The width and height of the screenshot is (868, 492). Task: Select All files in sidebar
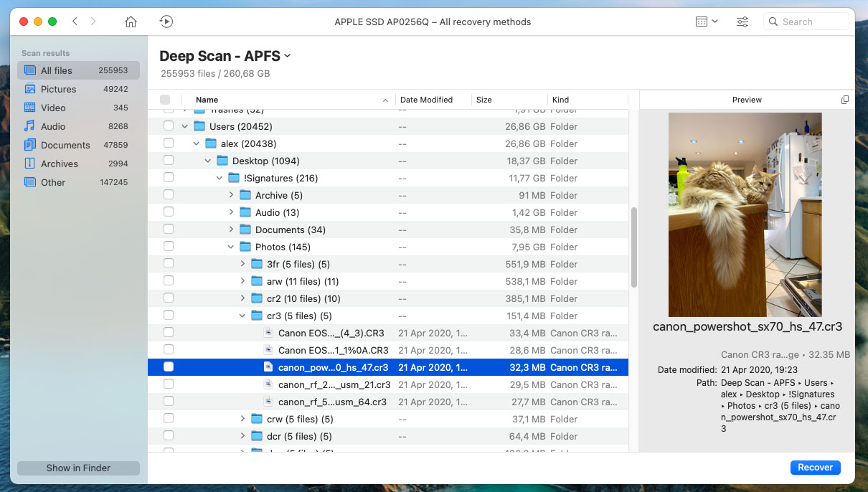tap(78, 70)
